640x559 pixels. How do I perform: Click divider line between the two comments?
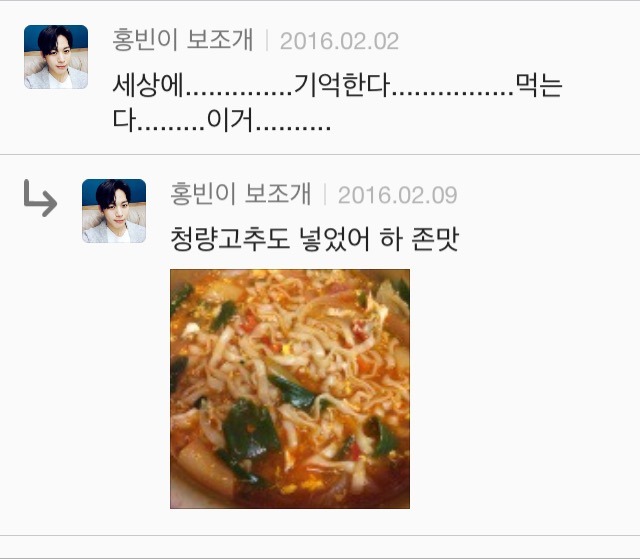coord(320,155)
